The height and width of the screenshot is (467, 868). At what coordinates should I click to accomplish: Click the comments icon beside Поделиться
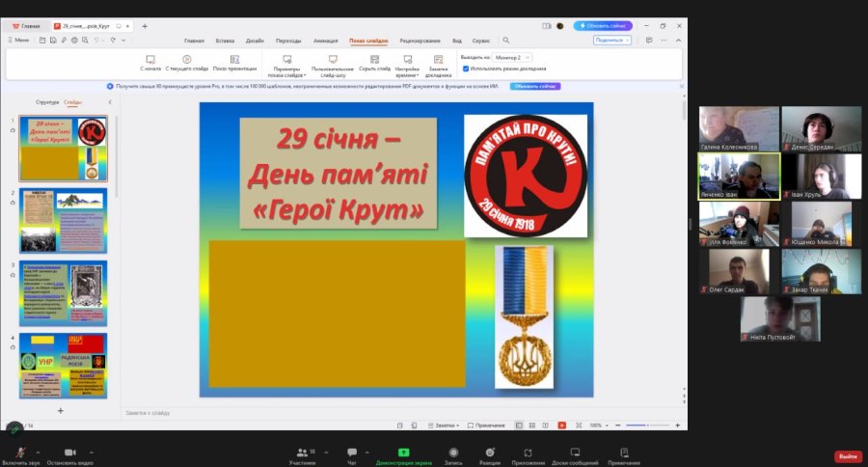pyautogui.click(x=649, y=41)
